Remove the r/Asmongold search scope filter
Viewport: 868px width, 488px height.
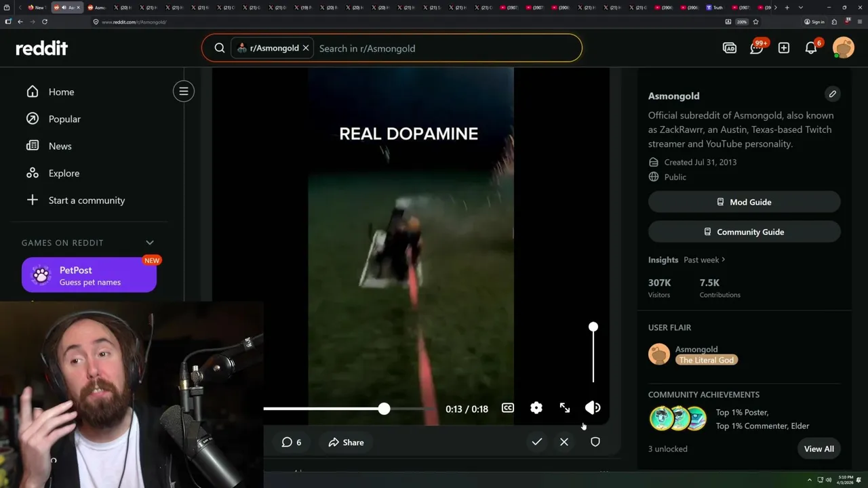pos(306,48)
